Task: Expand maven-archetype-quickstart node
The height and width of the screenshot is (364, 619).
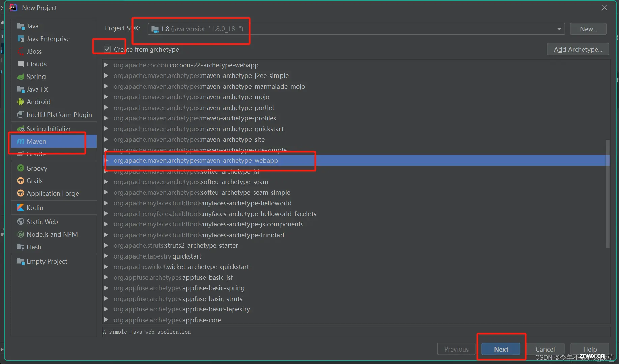Action: [x=106, y=129]
